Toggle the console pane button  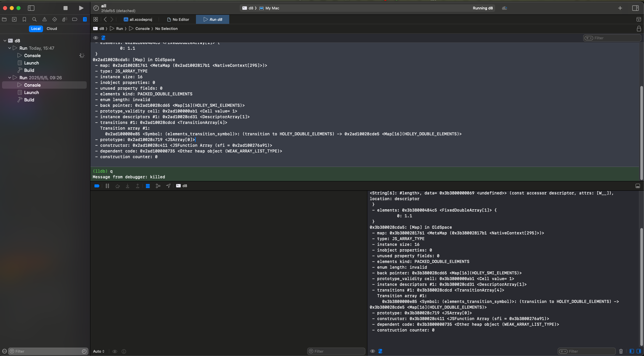coord(639,351)
